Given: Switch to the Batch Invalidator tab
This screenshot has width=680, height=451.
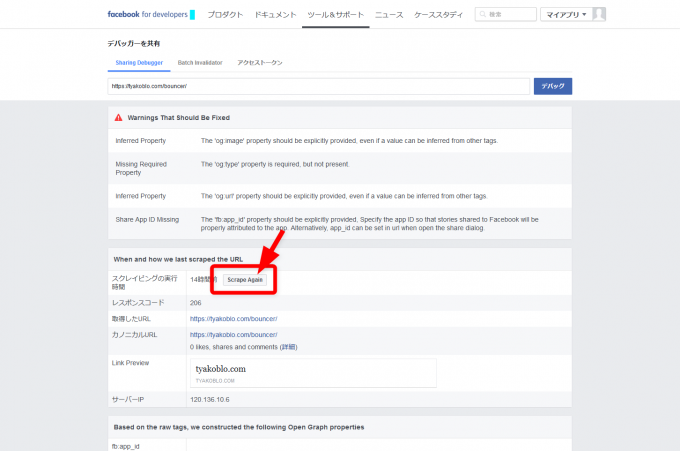Looking at the screenshot, I should point(200,62).
